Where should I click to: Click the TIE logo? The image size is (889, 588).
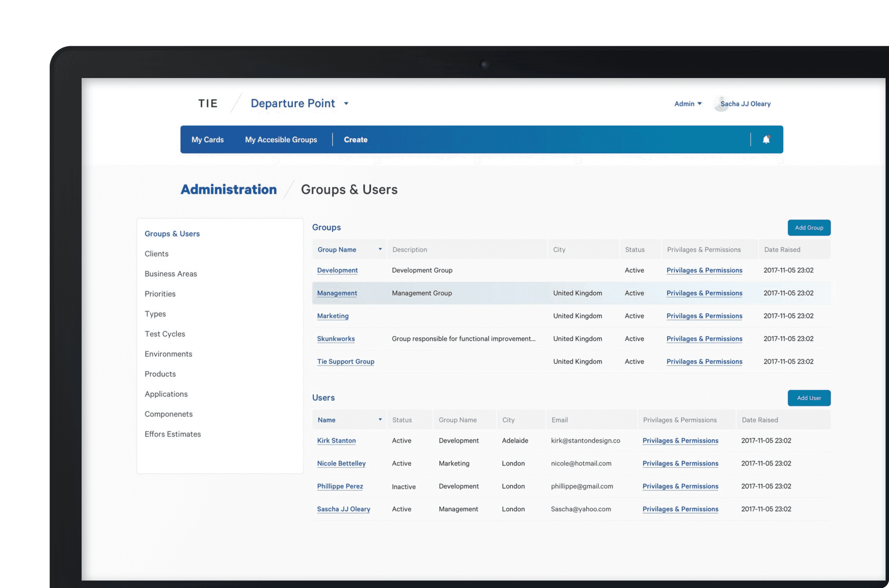coord(208,103)
